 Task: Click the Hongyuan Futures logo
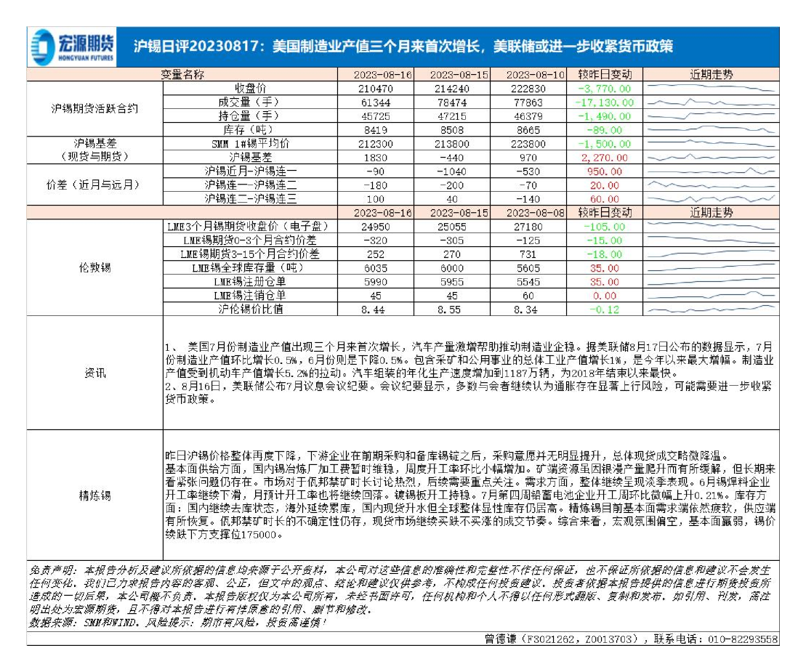[x=72, y=47]
